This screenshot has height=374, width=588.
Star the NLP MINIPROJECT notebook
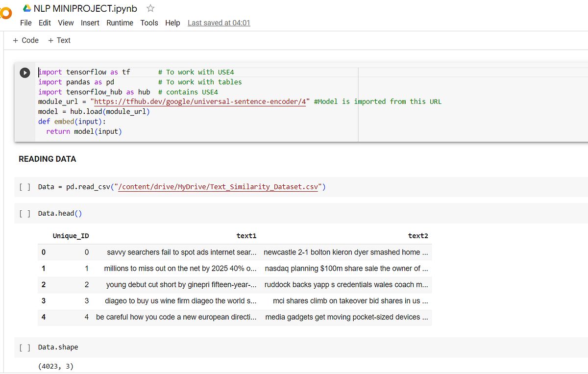click(150, 8)
